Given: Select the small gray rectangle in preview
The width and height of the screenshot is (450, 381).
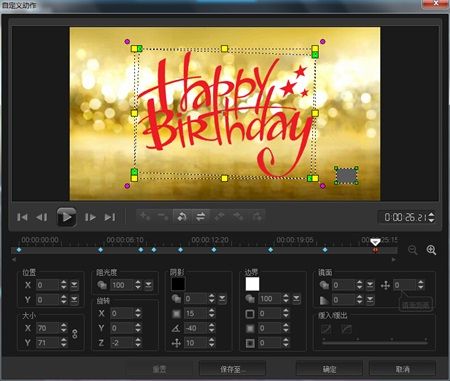Looking at the screenshot, I should (x=347, y=175).
